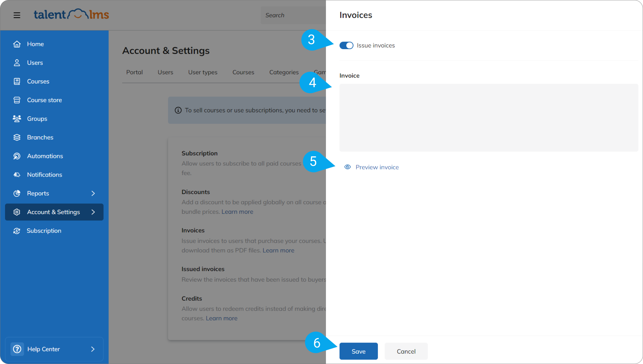Click the Home house icon
The image size is (643, 364).
(17, 44)
